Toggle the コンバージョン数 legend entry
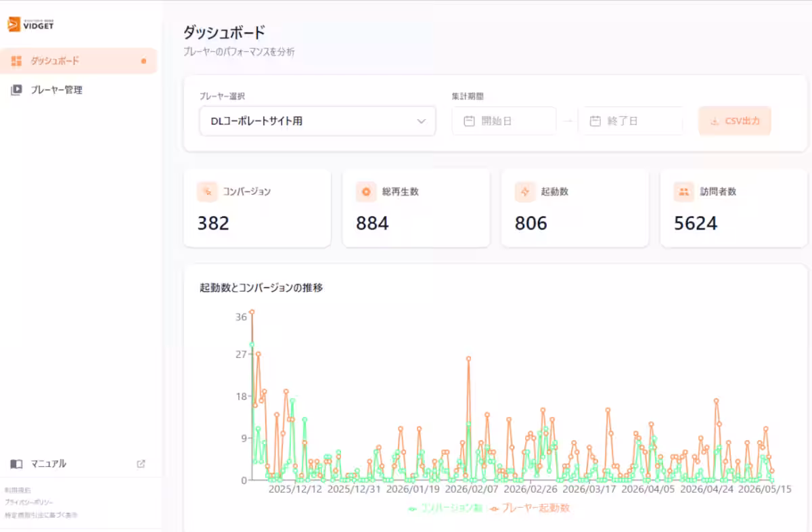Viewport: 812px width, 532px height. point(445,508)
